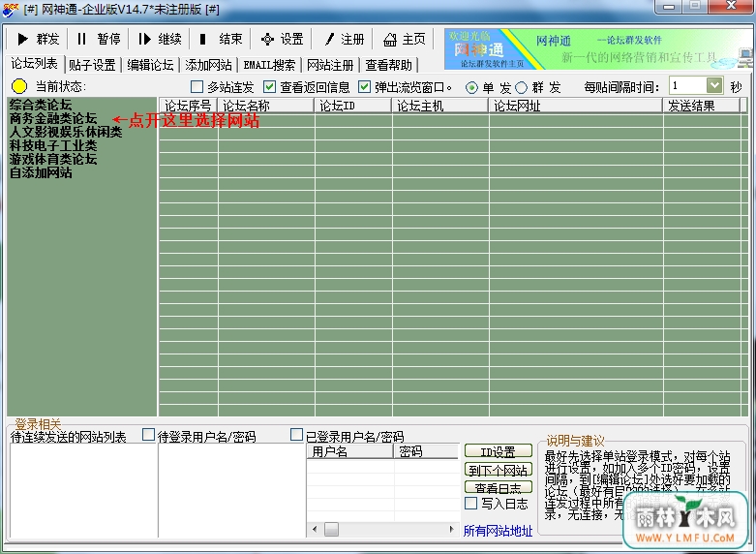Maximize the 网神通 window
This screenshot has width=756, height=554.
coord(695,6)
